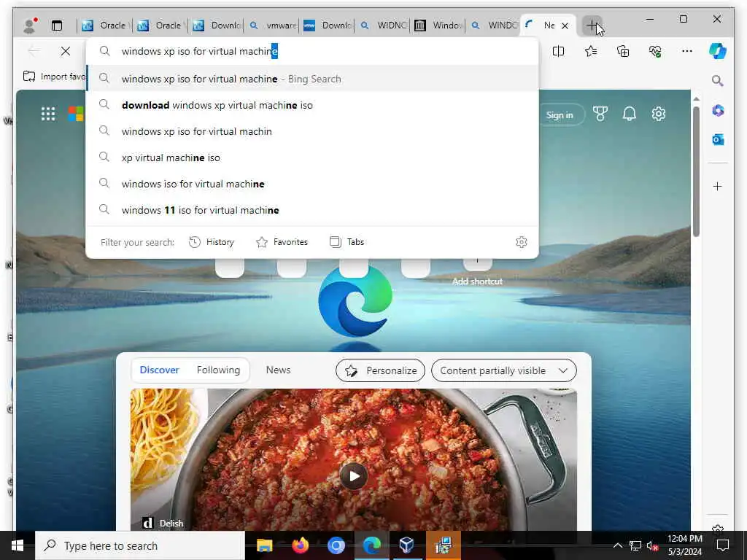Screen dimensions: 747x560
Task: Open File Explorer from taskbar
Action: 264,545
